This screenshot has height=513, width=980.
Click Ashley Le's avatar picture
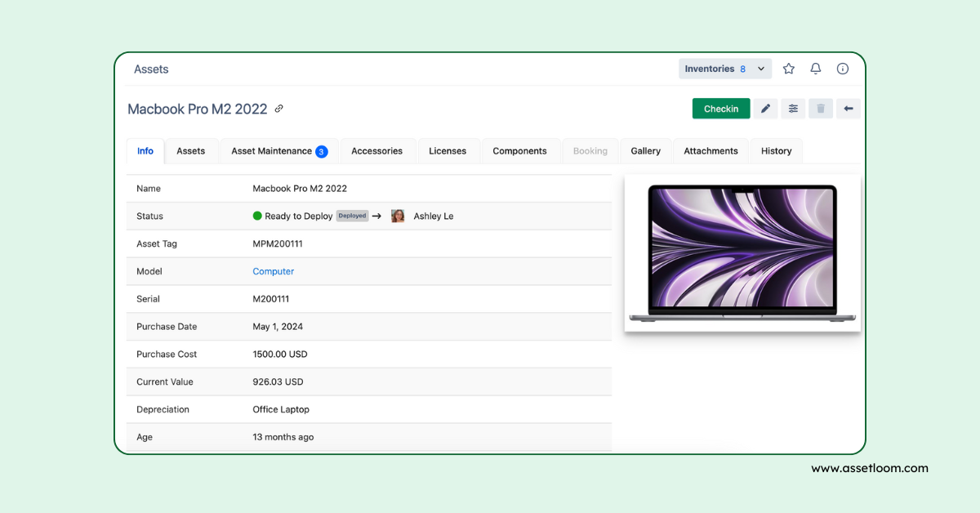[398, 216]
